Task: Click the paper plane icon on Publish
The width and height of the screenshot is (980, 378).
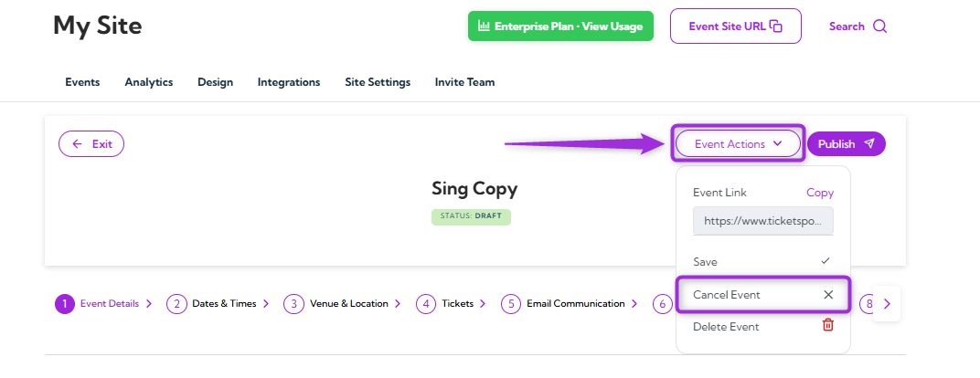Action: (x=869, y=143)
